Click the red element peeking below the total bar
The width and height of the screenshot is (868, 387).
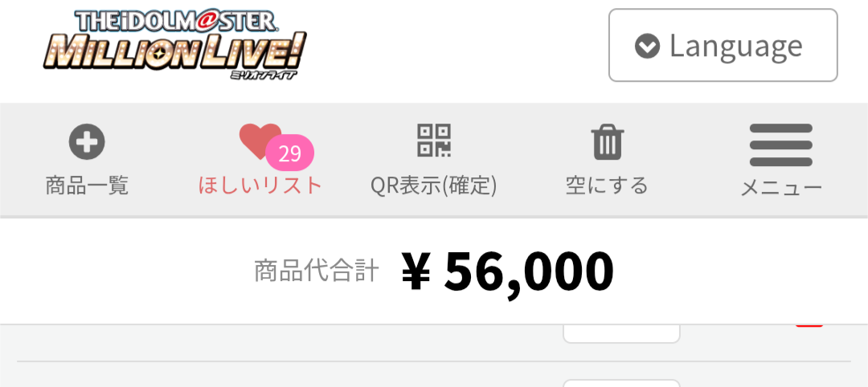809,326
